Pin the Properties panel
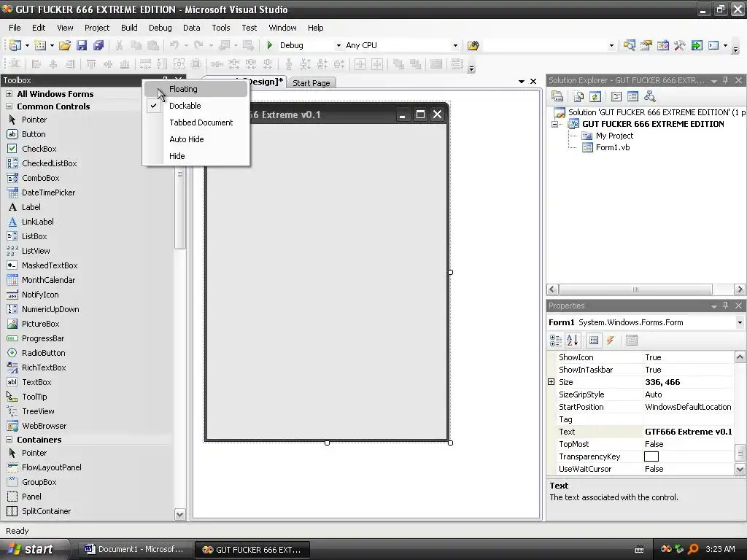747x560 pixels. (726, 306)
